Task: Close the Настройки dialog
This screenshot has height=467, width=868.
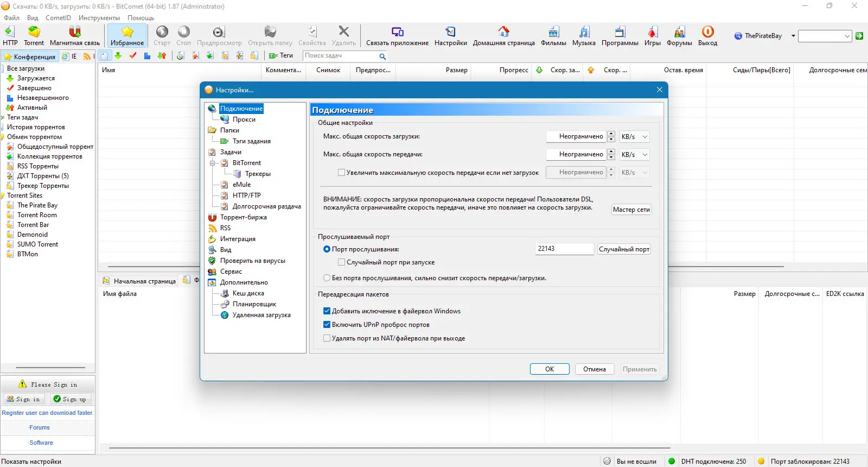Action: pyautogui.click(x=659, y=90)
